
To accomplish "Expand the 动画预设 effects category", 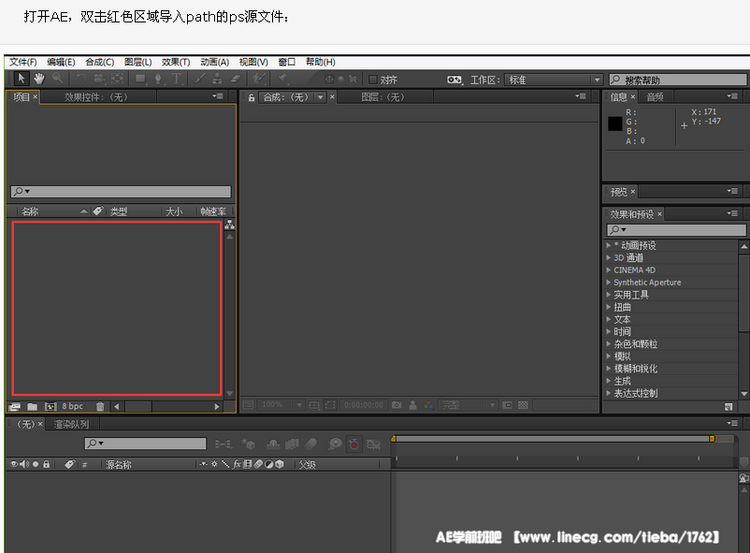I will [608, 245].
